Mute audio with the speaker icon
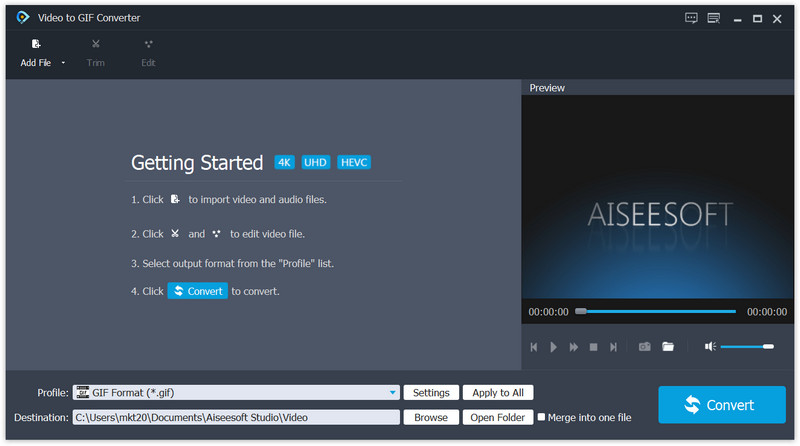This screenshot has width=800, height=446. tap(709, 347)
